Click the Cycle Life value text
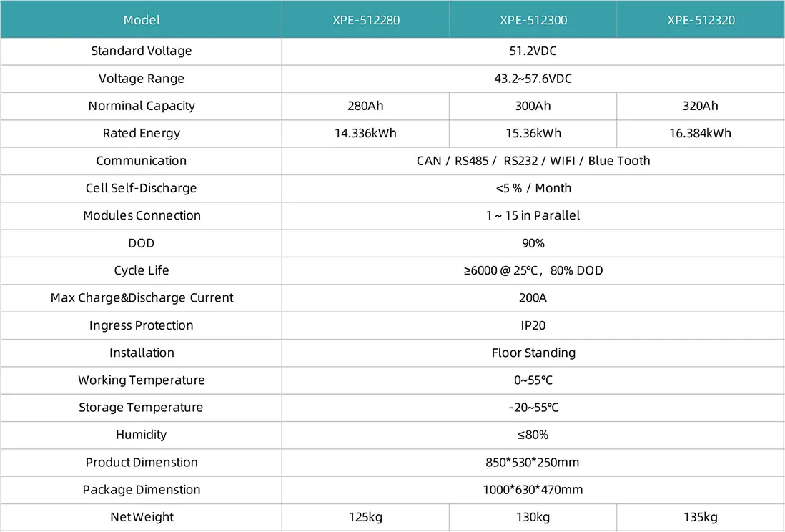Viewport: 785px width, 532px height. click(533, 270)
